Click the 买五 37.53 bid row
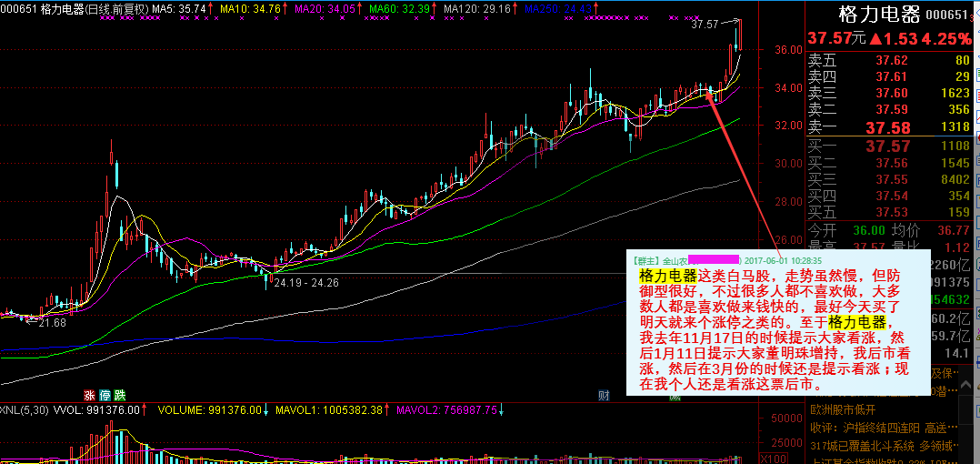Screen dimensions: 980x464 889,213
